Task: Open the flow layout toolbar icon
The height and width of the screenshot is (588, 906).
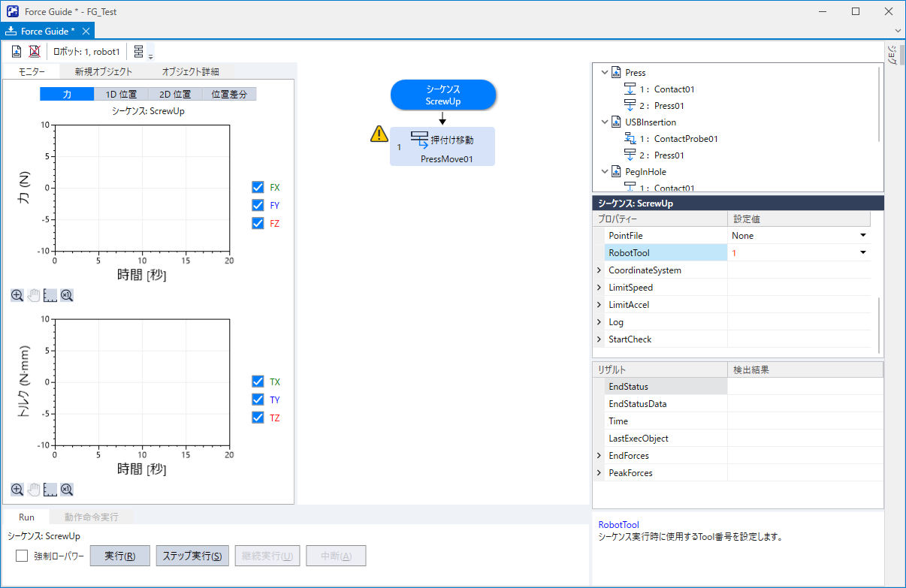Action: click(x=140, y=52)
